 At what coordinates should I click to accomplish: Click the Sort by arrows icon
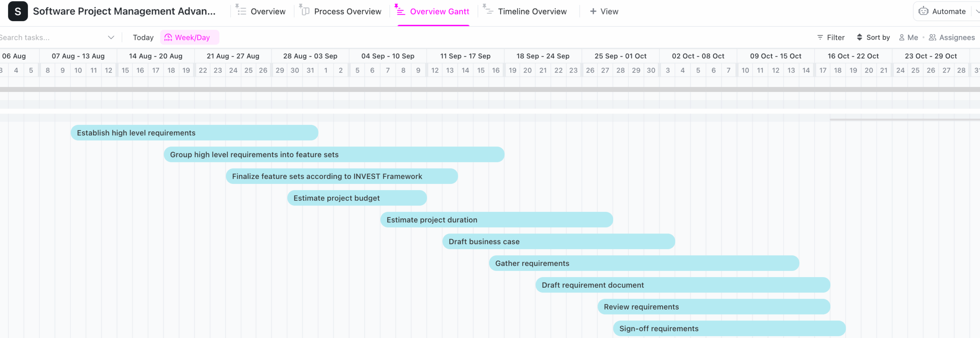click(x=859, y=38)
